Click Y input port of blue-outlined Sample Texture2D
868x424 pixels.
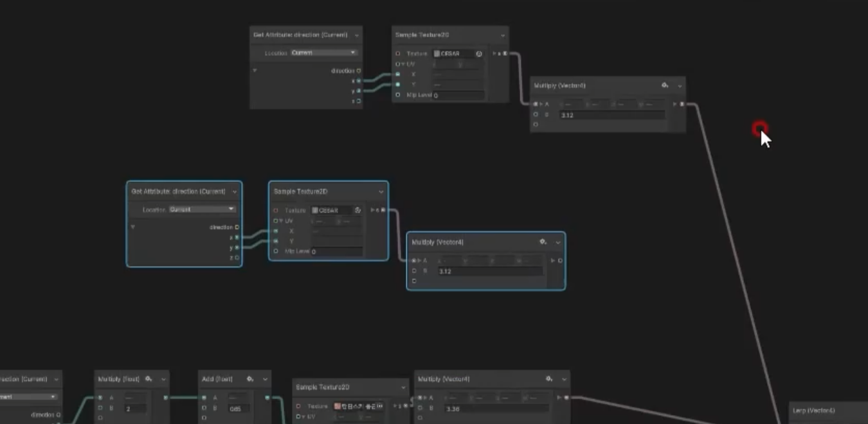276,241
